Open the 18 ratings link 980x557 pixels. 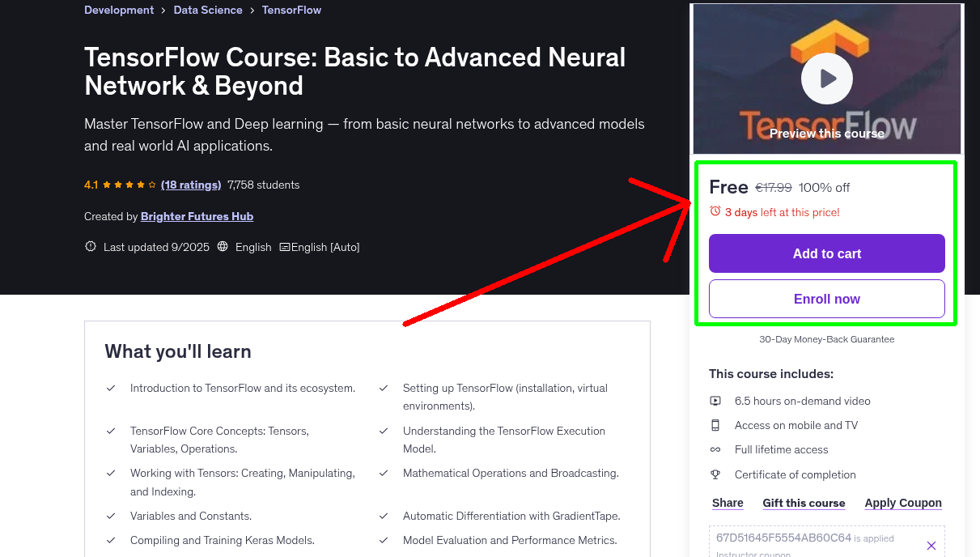click(191, 185)
